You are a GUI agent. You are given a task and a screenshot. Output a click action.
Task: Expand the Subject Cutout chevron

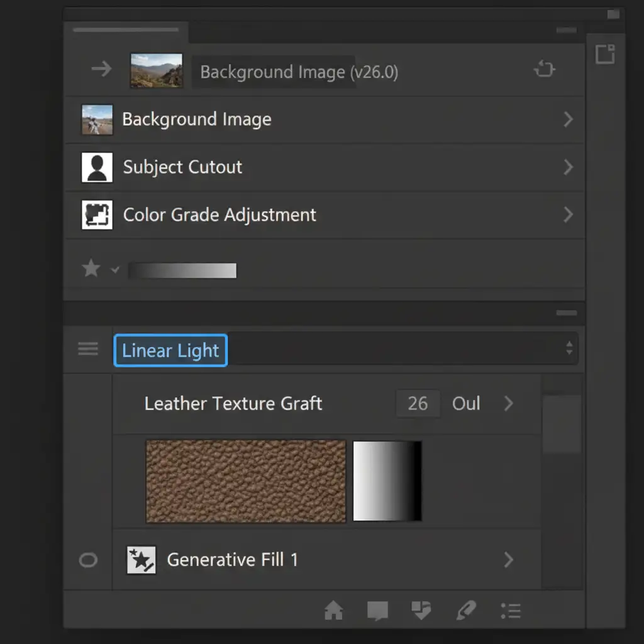coord(568,167)
